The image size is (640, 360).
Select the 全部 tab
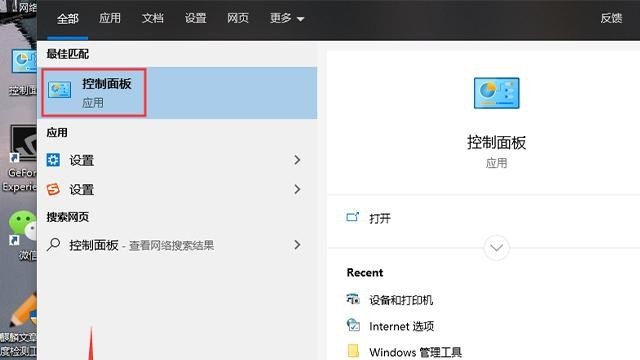click(x=68, y=18)
